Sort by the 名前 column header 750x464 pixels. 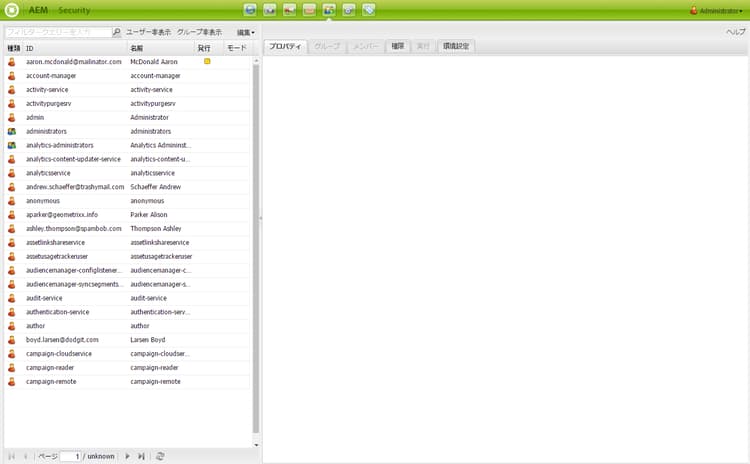click(x=161, y=48)
